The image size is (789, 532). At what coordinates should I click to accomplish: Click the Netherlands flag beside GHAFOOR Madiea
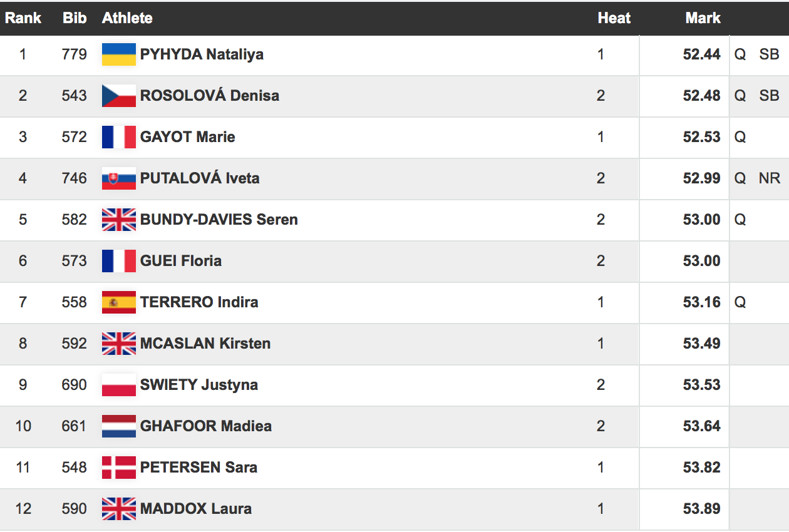tap(119, 426)
